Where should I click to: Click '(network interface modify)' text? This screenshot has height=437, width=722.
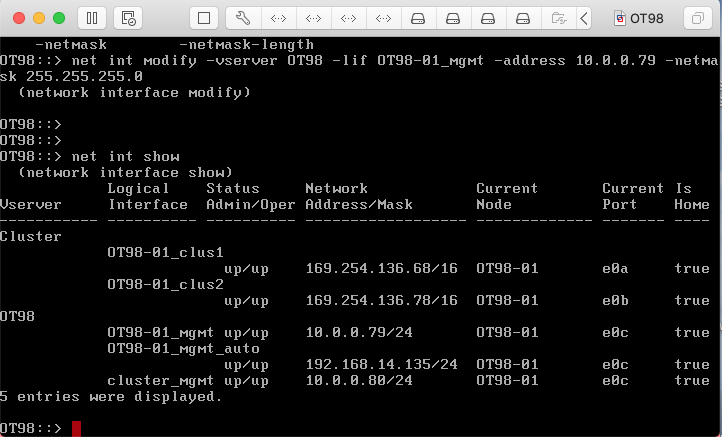[134, 93]
